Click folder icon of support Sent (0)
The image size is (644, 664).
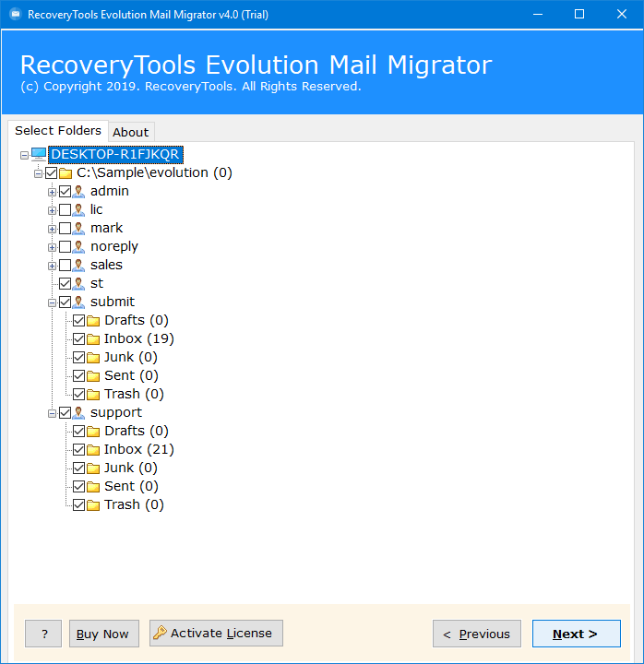pyautogui.click(x=93, y=487)
